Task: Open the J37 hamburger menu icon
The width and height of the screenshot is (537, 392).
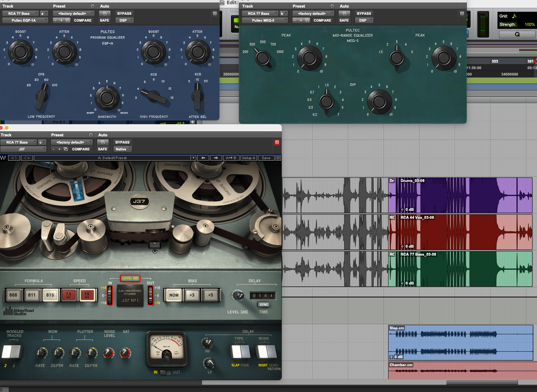Action: (278, 158)
